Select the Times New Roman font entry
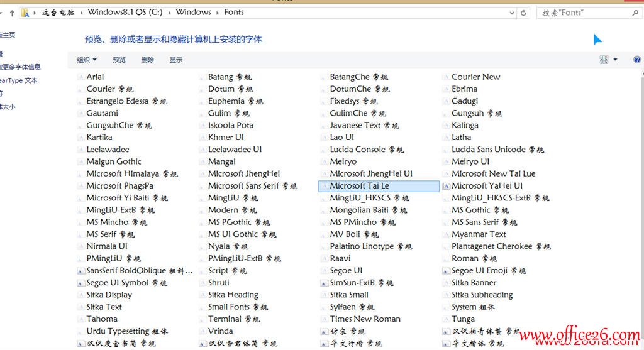Viewport: 644px width, 350px height. [365, 319]
